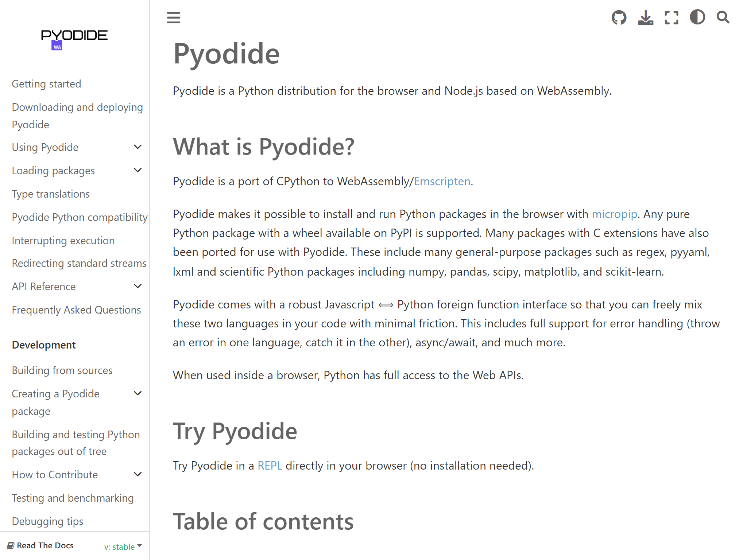This screenshot has height=560, width=747.
Task: Switch documentation theme using the contrast toggle
Action: coord(697,17)
